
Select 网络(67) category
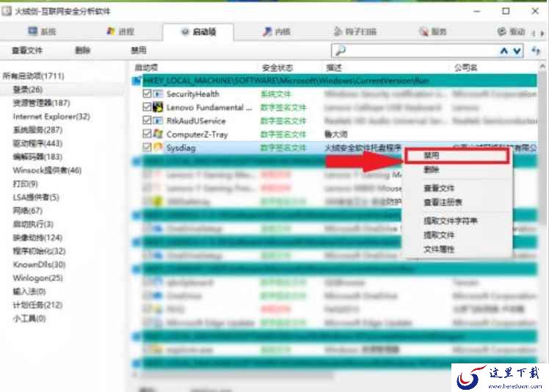point(28,211)
